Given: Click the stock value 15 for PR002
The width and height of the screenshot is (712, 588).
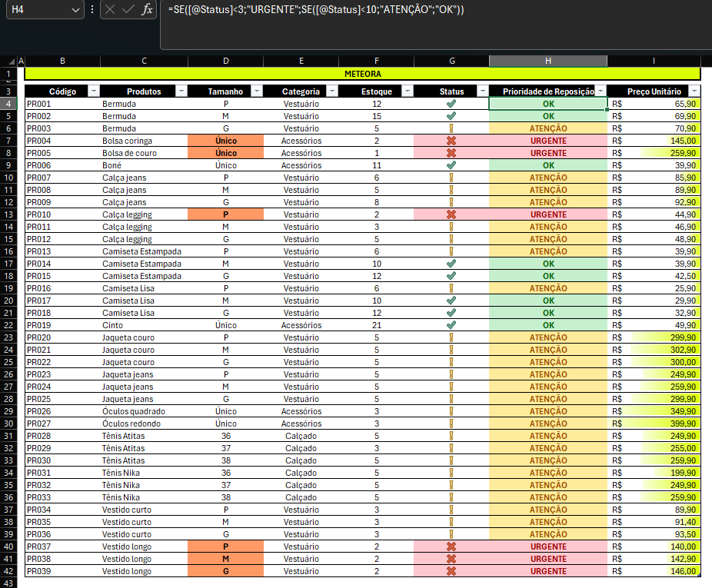Looking at the screenshot, I should click(377, 116).
